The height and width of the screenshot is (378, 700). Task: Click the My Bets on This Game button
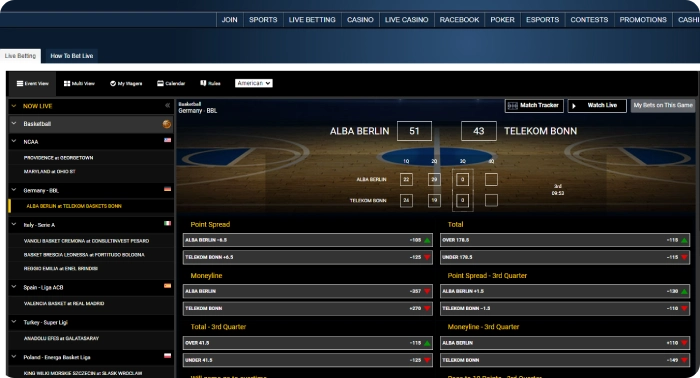click(663, 106)
